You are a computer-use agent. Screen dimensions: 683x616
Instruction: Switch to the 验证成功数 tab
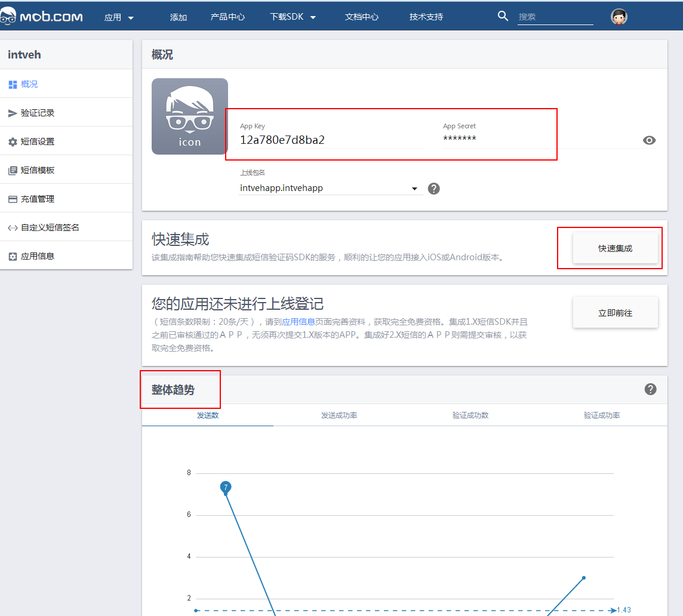tap(470, 415)
